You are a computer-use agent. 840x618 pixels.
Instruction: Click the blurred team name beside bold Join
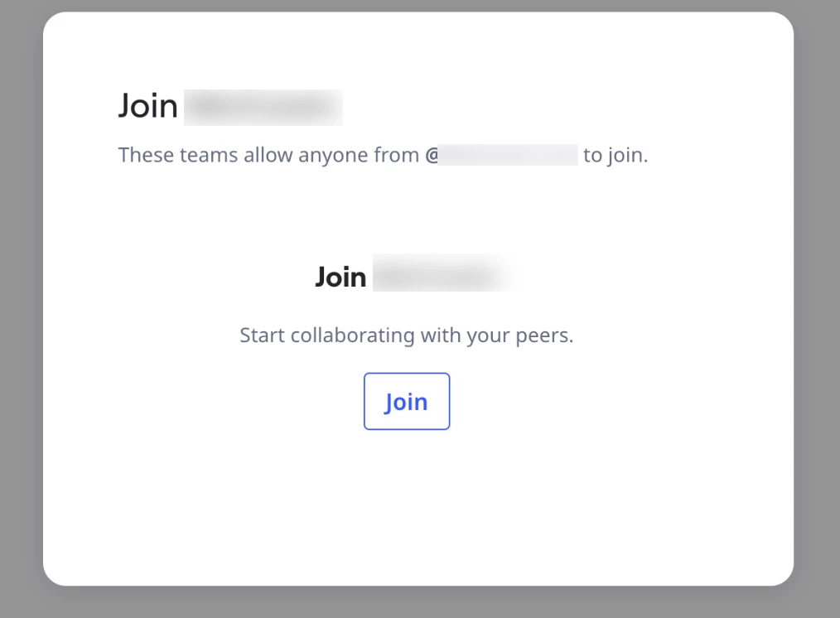coord(445,273)
